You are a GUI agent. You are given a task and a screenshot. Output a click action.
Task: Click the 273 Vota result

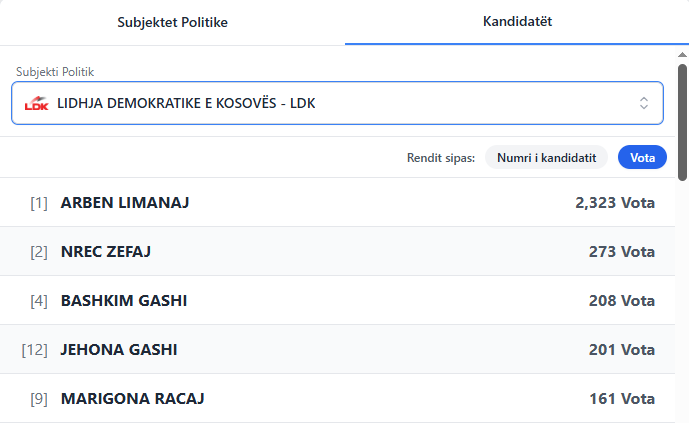point(622,252)
